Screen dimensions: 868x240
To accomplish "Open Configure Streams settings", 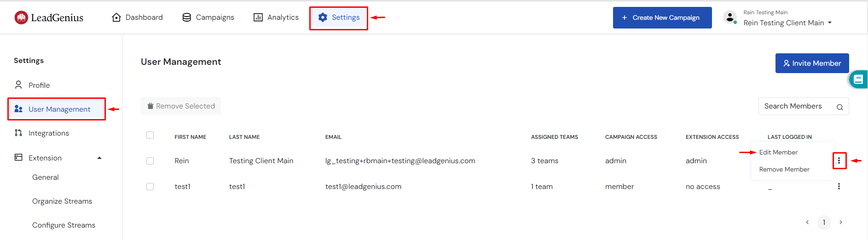I will [64, 225].
